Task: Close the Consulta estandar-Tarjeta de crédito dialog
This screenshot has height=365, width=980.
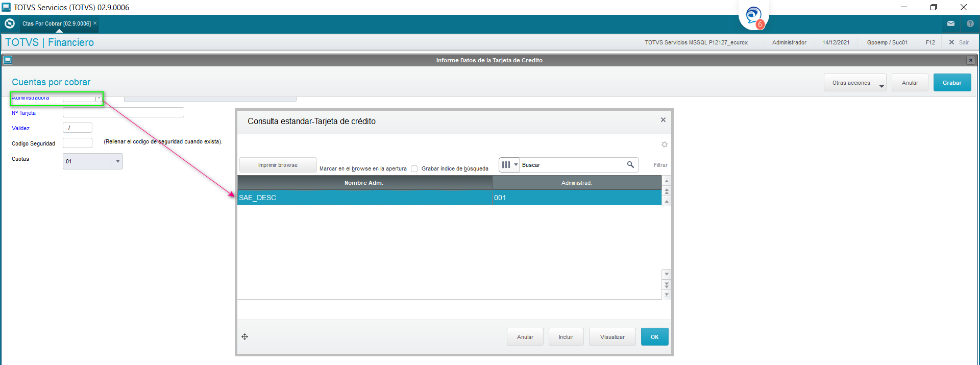Action: (663, 120)
